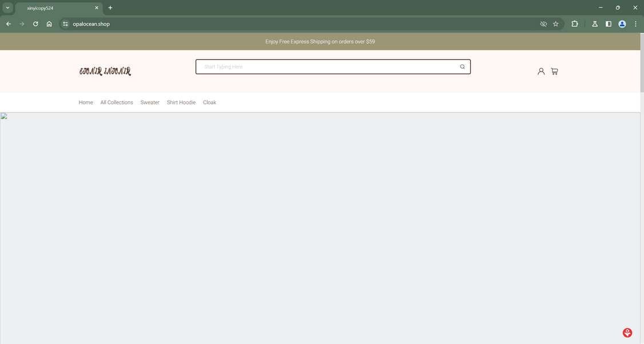Open a new tab with the plus button

coord(109,7)
